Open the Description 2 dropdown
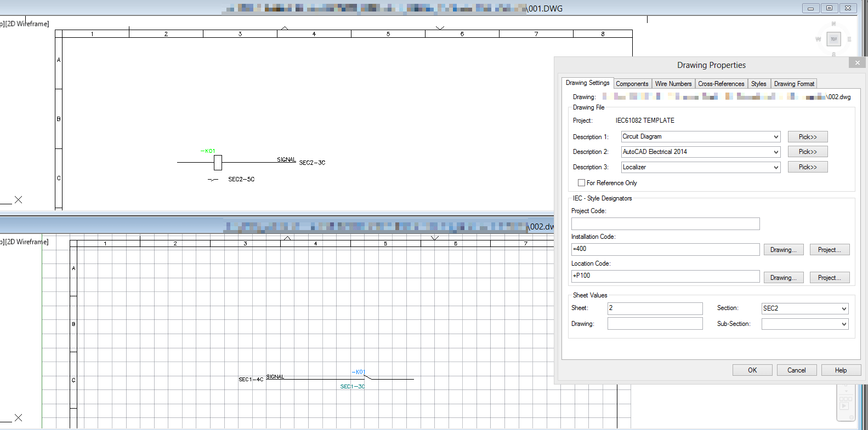Viewport: 868px width, 430px height. click(776, 152)
